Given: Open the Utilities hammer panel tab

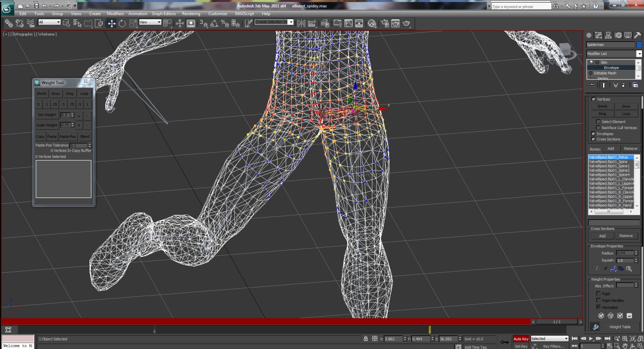Looking at the screenshot, I should point(637,35).
